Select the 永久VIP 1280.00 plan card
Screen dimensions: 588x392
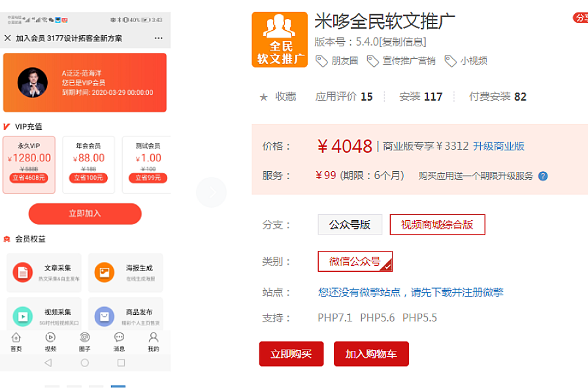click(x=29, y=165)
